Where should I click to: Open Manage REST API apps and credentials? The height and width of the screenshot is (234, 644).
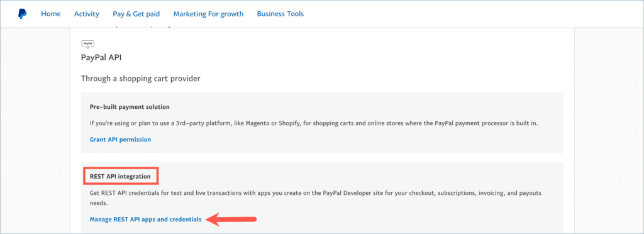146,220
